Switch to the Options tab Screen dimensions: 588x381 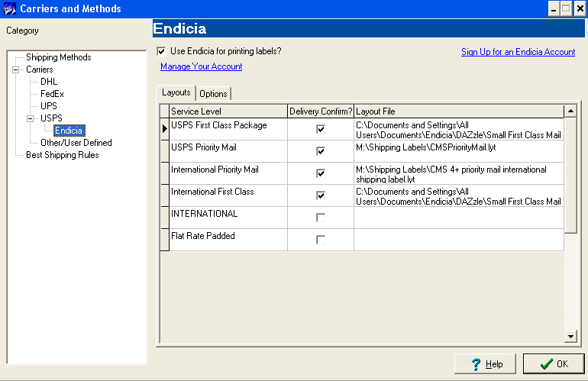pyautogui.click(x=213, y=94)
